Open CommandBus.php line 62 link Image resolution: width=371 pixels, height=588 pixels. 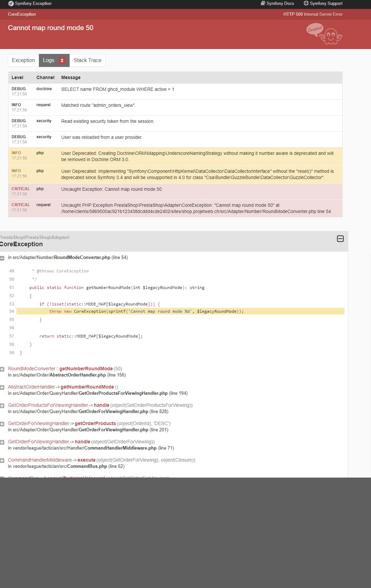(x=66, y=466)
